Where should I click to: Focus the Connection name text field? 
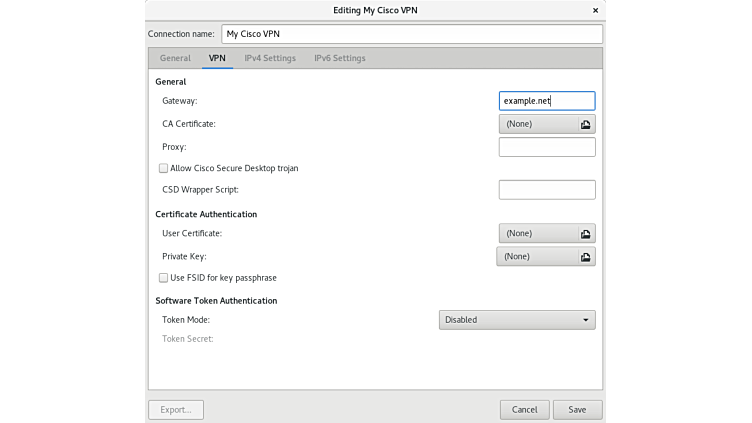[410, 34]
